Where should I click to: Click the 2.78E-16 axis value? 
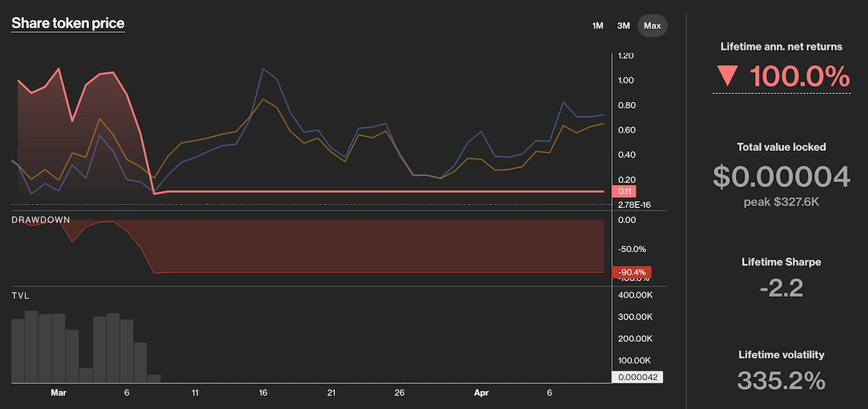[x=634, y=204]
